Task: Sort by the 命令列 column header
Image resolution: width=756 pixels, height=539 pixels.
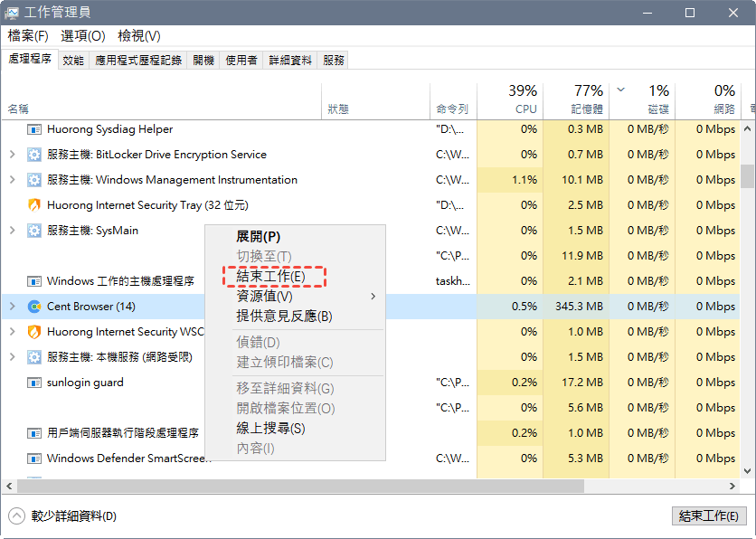Action: pyautogui.click(x=453, y=101)
